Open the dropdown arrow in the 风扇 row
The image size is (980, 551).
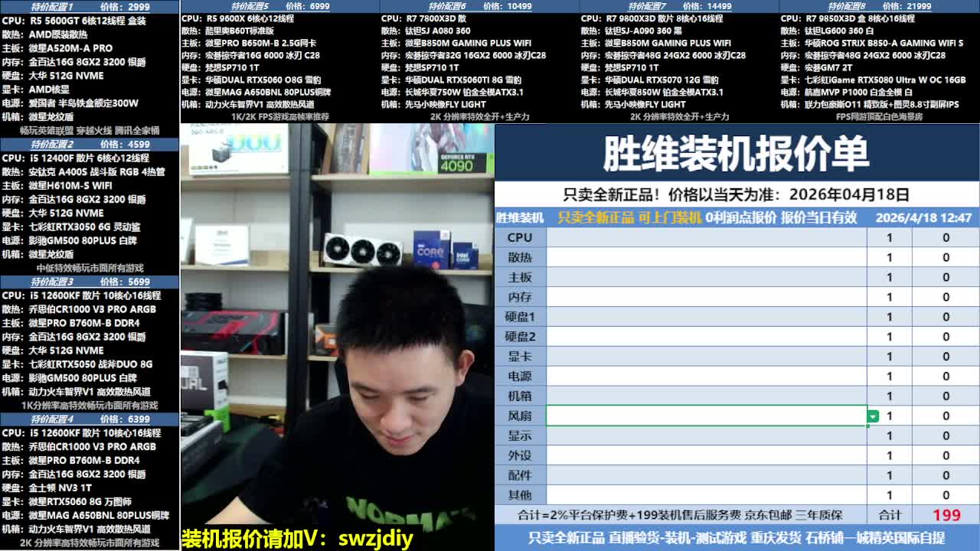873,416
